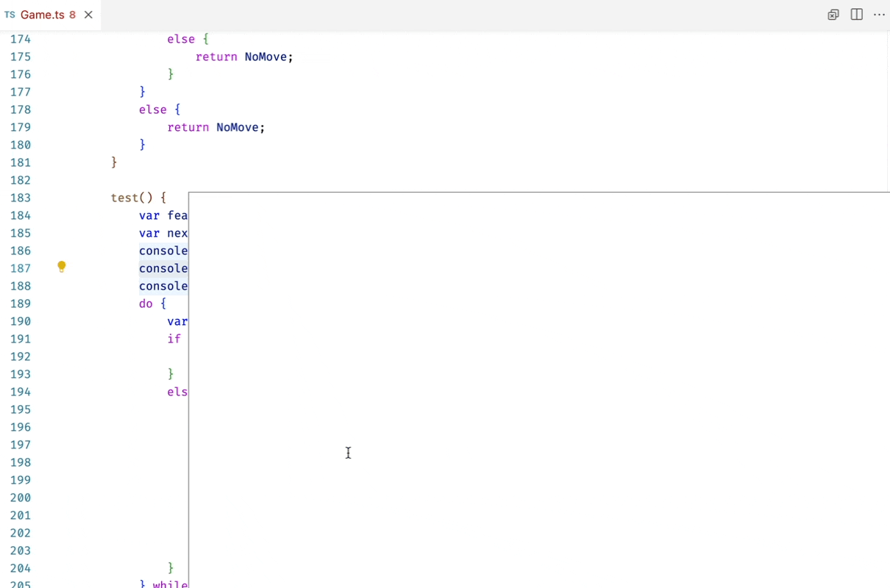Click the dirty indicator 8 on the tab
890x588 pixels.
[72, 14]
